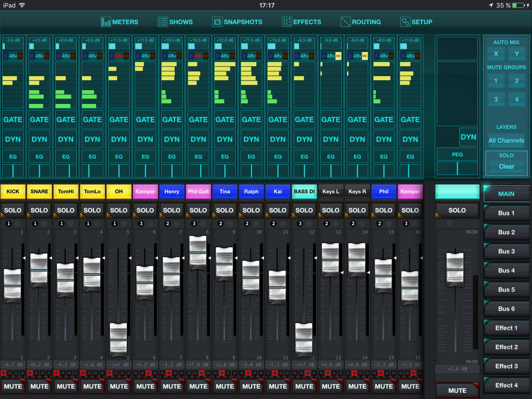Click the BASS DI channel fader

(x=304, y=340)
